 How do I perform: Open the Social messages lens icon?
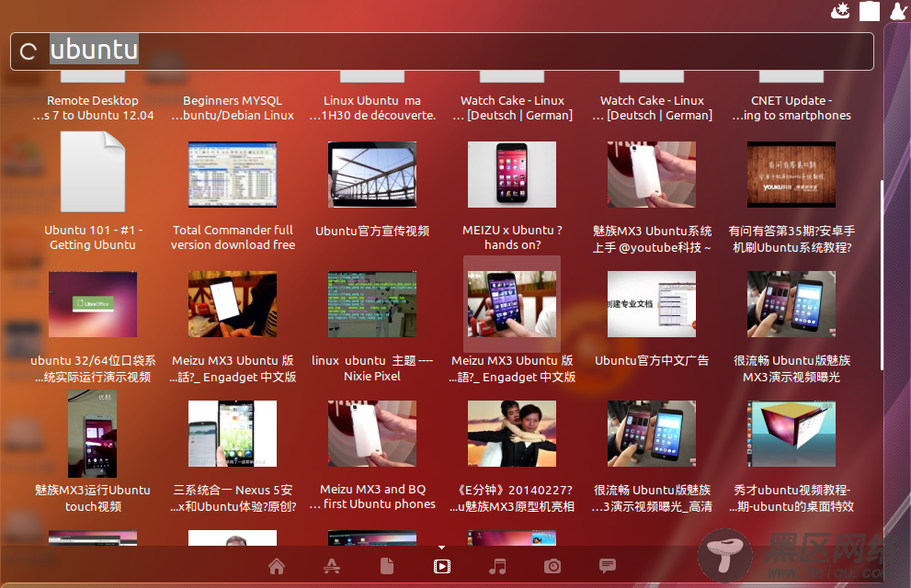(x=608, y=566)
